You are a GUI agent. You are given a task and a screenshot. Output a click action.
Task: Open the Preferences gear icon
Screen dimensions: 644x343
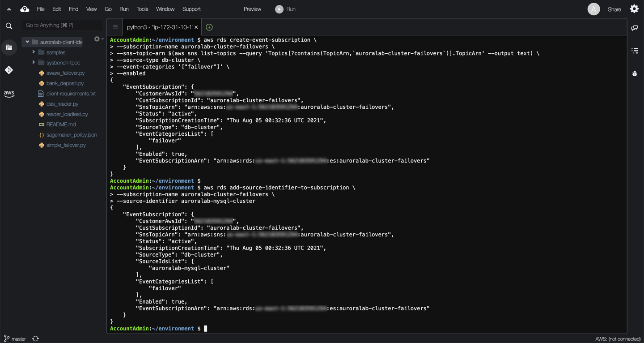[634, 9]
